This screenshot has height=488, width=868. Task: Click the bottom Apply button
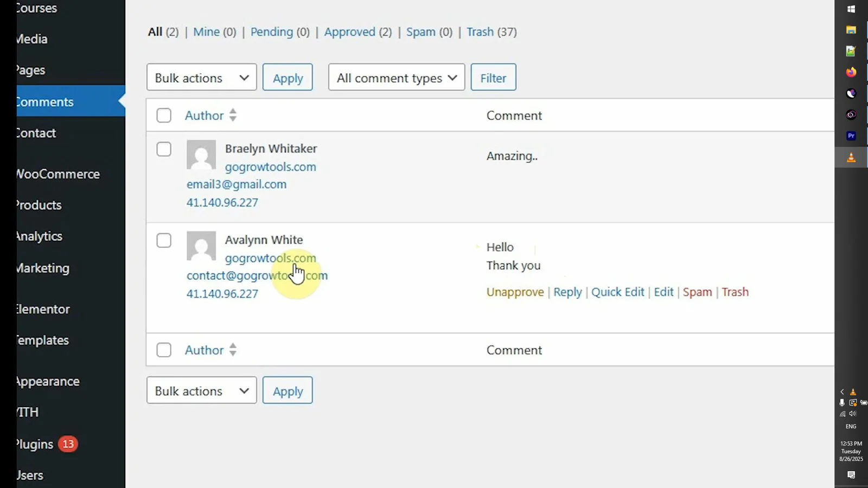pyautogui.click(x=288, y=390)
